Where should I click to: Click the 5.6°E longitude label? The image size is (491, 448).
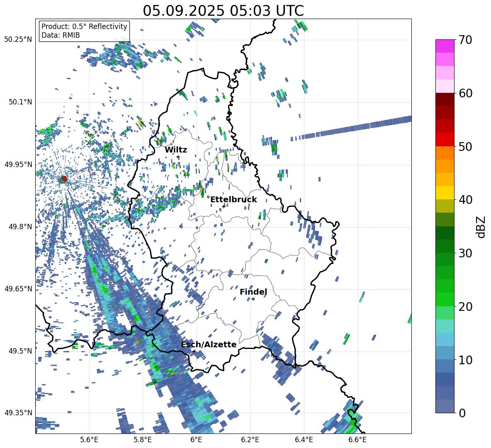coord(89,440)
